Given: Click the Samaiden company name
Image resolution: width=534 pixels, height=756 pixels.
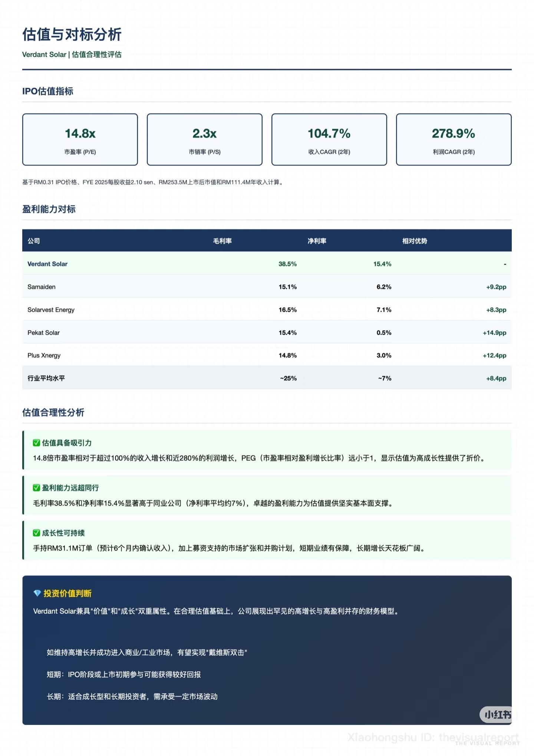Looking at the screenshot, I should click(x=42, y=287).
